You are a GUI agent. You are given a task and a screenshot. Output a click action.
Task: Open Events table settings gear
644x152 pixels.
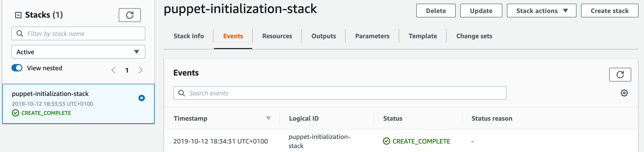[624, 93]
